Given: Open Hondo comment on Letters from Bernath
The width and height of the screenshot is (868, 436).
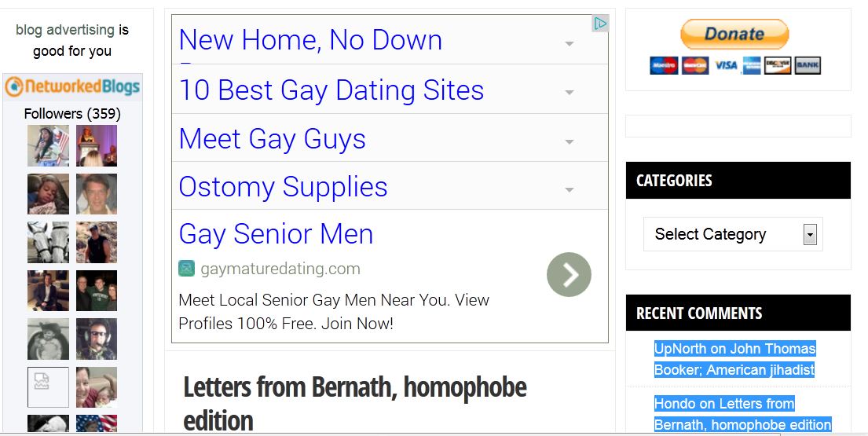Looking at the screenshot, I should pyautogui.click(x=742, y=414).
